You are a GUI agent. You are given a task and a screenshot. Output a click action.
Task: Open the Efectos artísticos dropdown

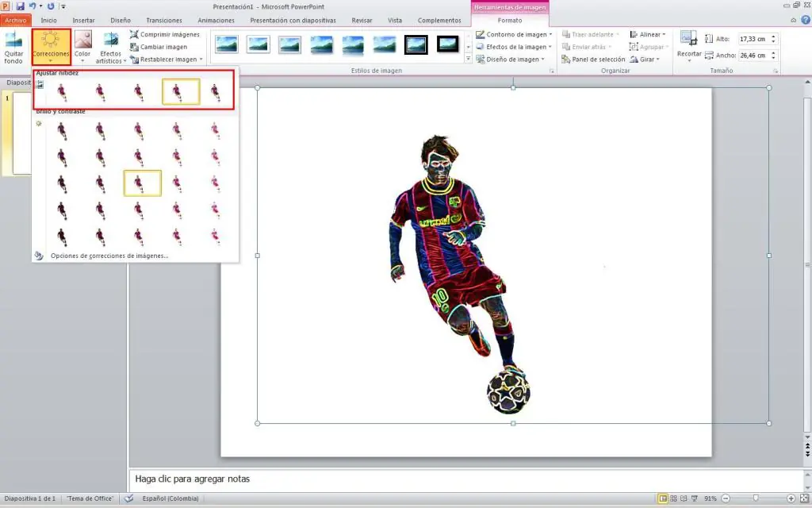click(110, 47)
